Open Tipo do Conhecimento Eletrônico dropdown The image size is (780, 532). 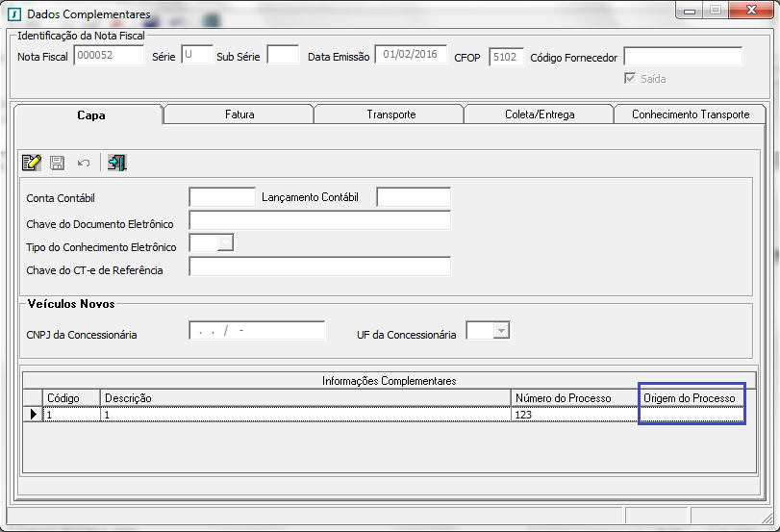coord(225,243)
